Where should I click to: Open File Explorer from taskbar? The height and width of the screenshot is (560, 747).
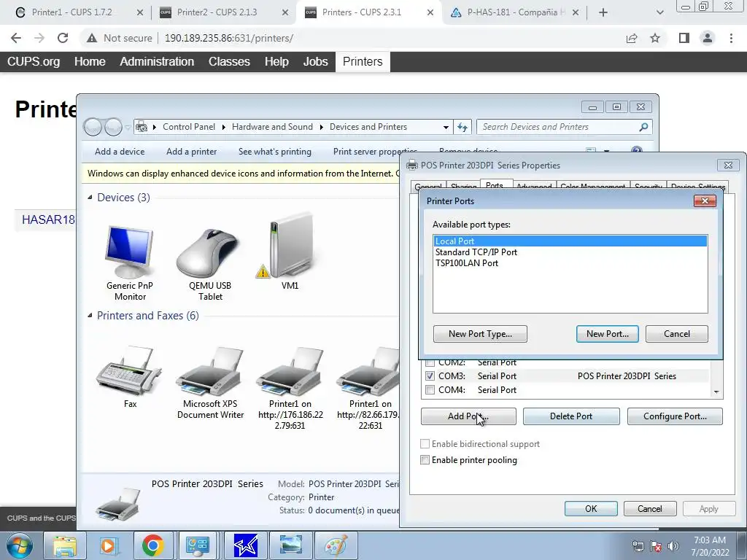[x=64, y=545]
